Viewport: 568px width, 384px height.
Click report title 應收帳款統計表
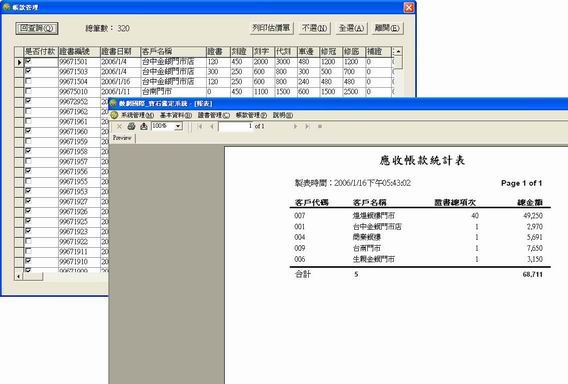click(422, 160)
